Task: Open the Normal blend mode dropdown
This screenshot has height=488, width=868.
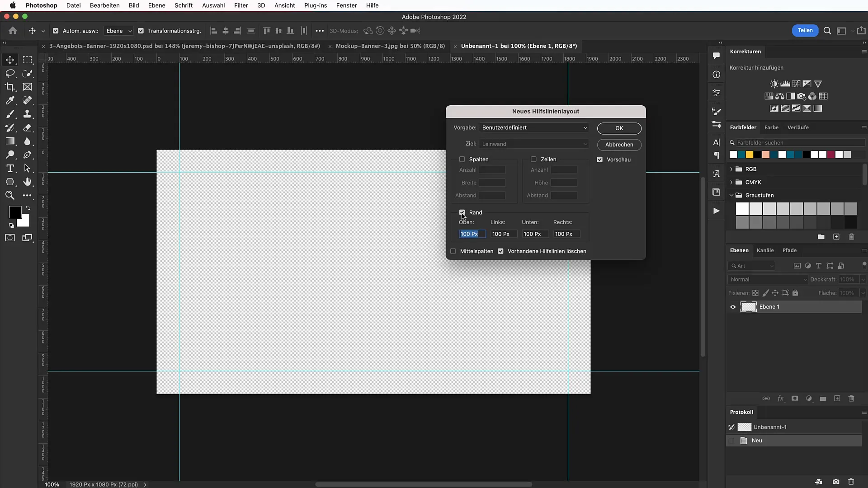Action: [x=768, y=279]
